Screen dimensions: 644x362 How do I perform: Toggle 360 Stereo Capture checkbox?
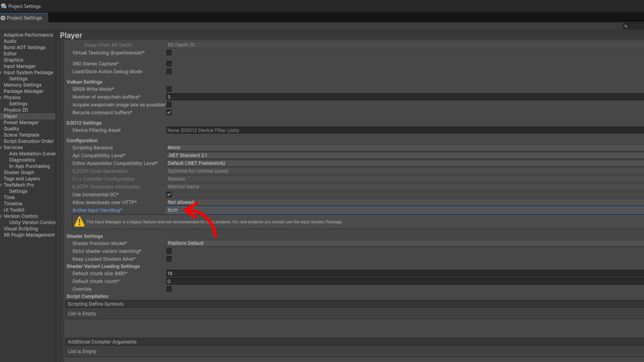pyautogui.click(x=169, y=64)
